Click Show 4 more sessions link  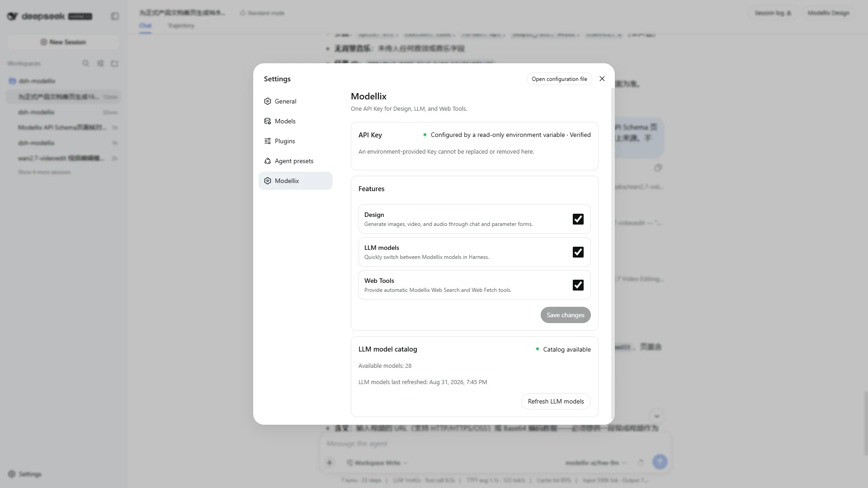click(x=44, y=172)
